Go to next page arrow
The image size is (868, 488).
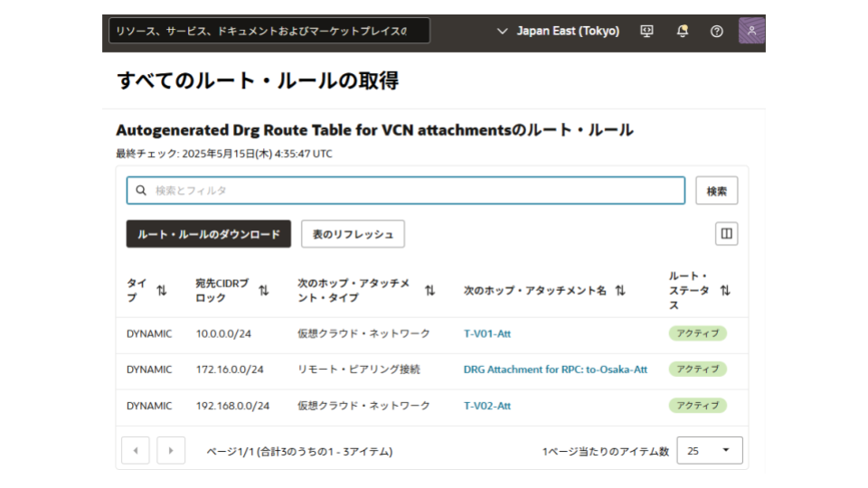tap(171, 450)
